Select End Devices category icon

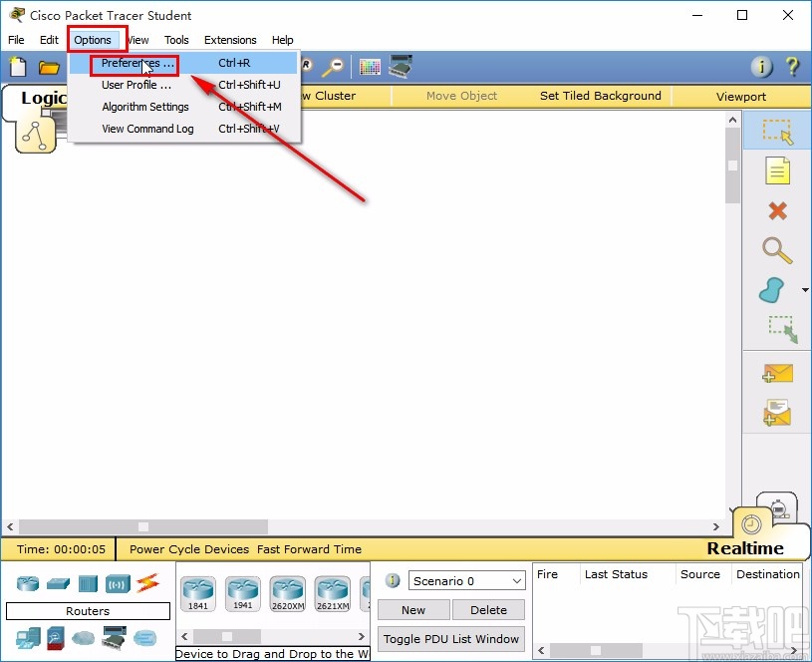[x=28, y=638]
